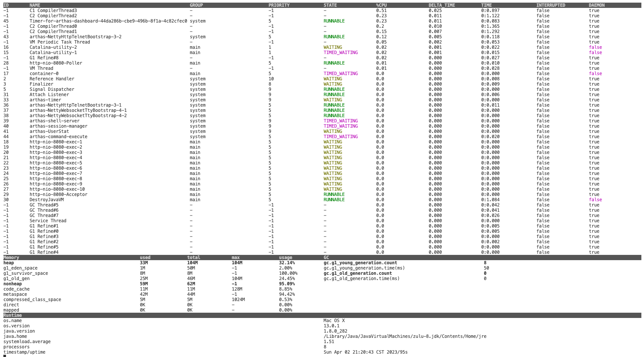Image resolution: width=644 pixels, height=357 pixels.
Task: Click the NAME column header
Action: click(x=35, y=5)
